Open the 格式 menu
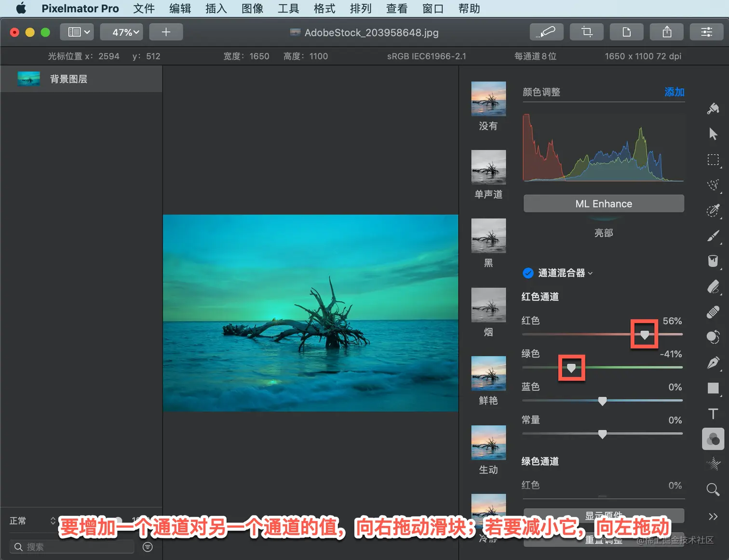729x560 pixels. pyautogui.click(x=324, y=8)
